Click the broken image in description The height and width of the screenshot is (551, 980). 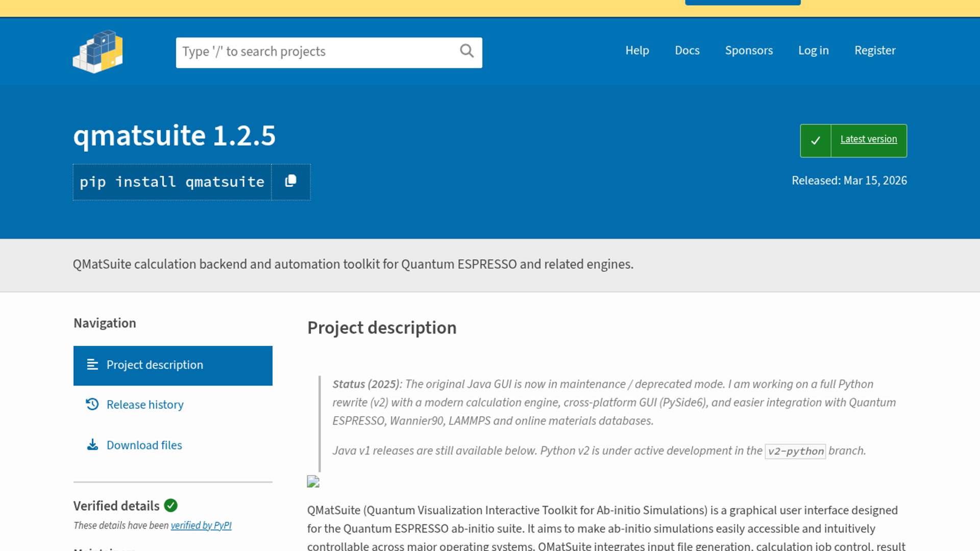pos(313,482)
